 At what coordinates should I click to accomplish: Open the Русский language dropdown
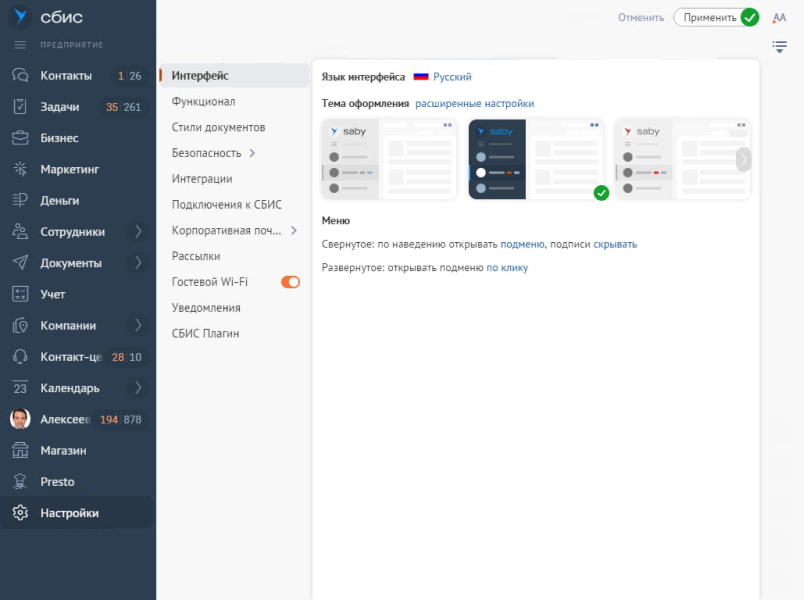coord(452,77)
